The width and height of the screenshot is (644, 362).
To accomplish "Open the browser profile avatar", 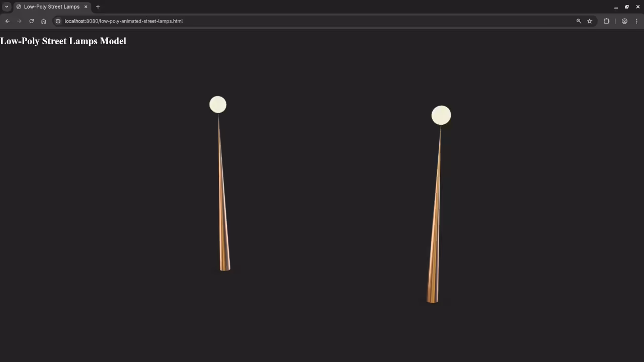I will pyautogui.click(x=624, y=21).
